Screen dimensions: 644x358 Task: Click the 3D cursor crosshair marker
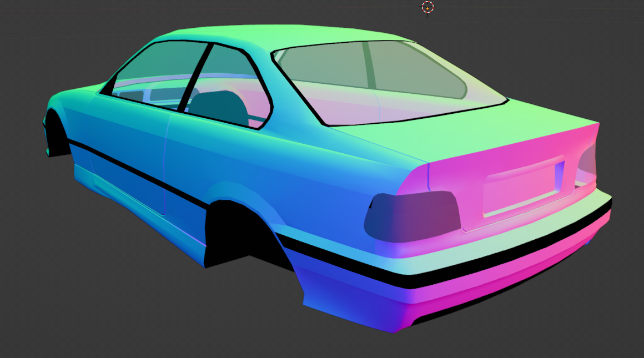[x=427, y=7]
